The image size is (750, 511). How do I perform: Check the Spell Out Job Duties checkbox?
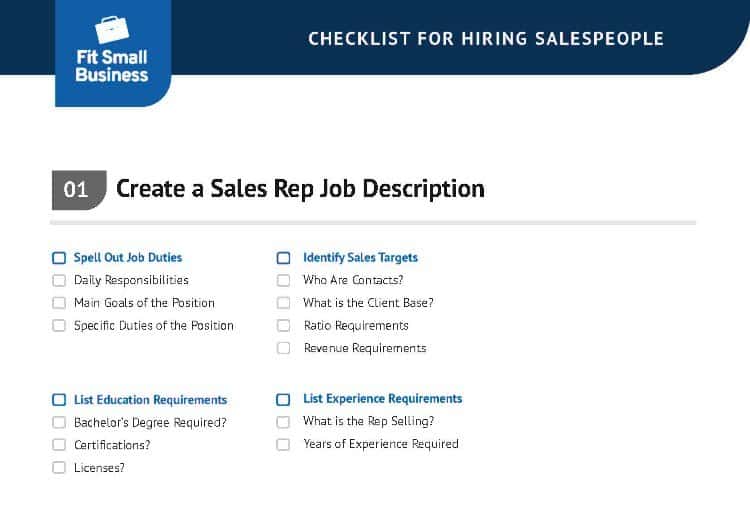click(59, 258)
